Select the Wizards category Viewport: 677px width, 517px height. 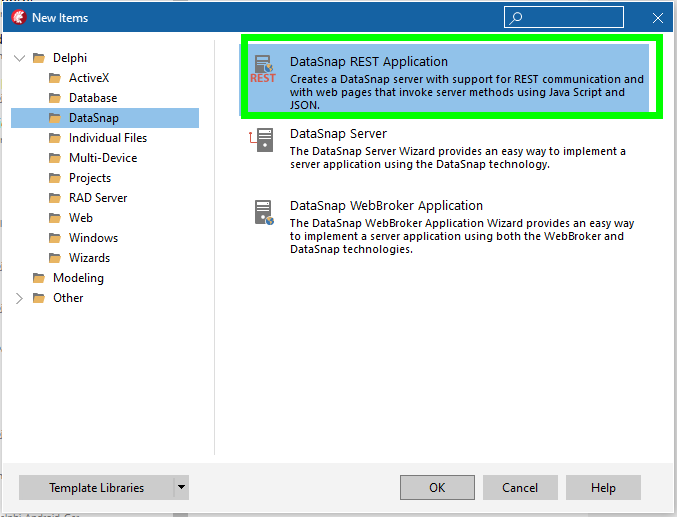click(x=89, y=258)
